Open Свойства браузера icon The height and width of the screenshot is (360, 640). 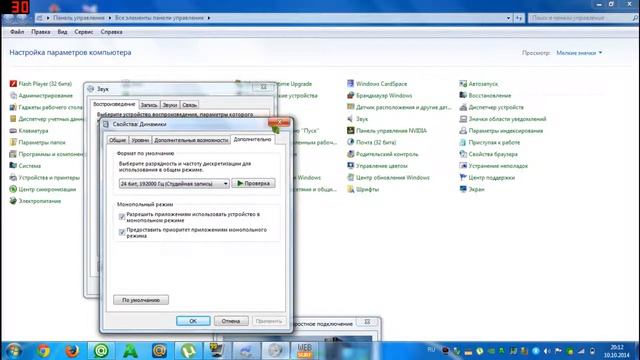coord(463,154)
